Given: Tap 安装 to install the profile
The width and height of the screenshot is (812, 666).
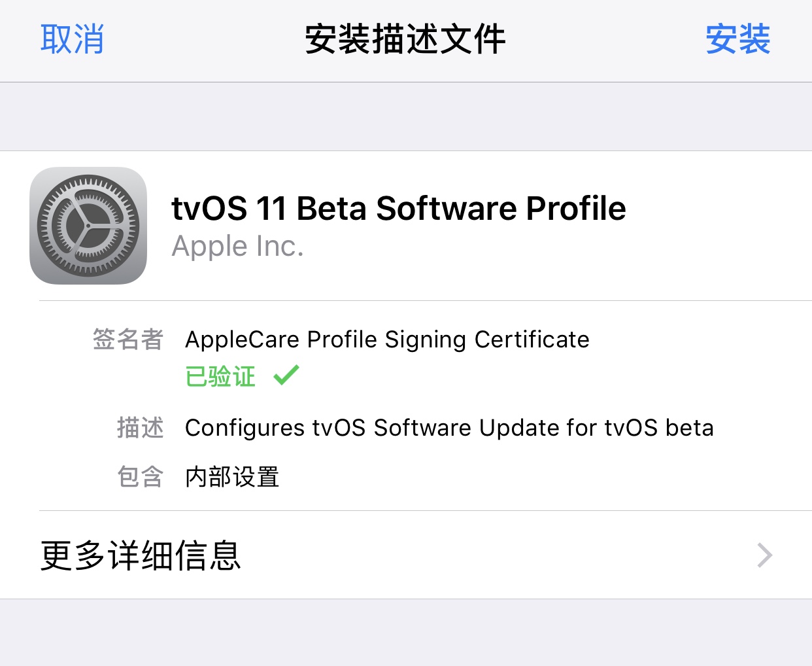Looking at the screenshot, I should tap(737, 39).
